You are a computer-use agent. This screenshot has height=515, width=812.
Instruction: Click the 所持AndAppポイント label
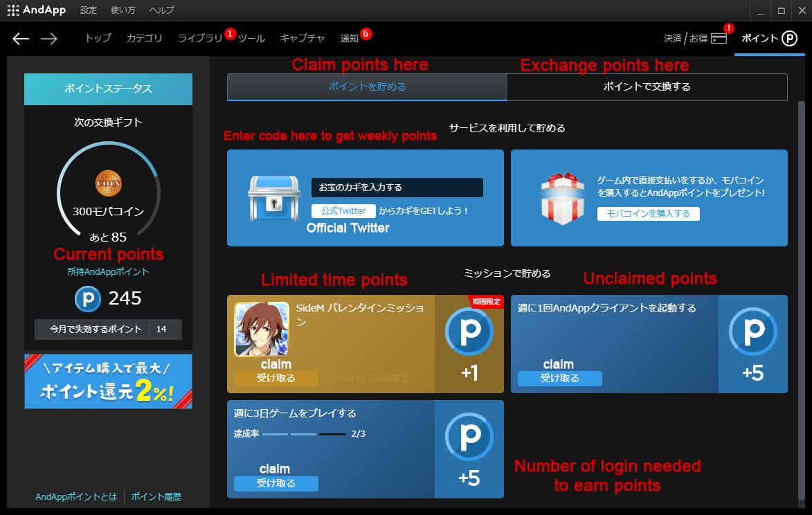point(108,272)
